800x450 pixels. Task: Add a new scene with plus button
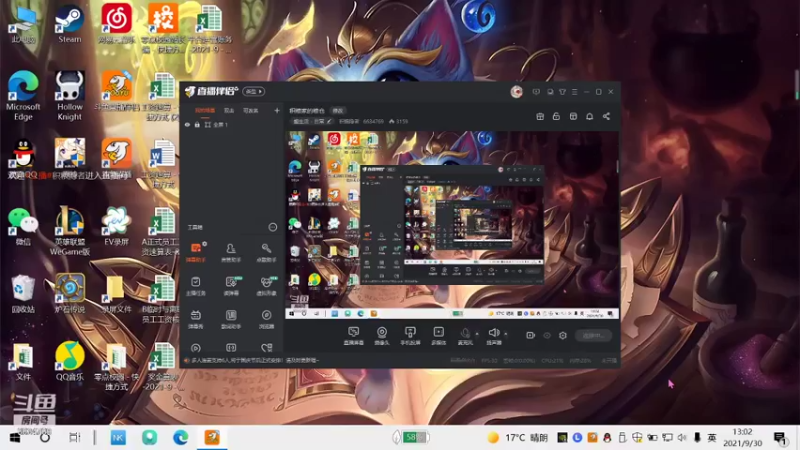click(277, 110)
